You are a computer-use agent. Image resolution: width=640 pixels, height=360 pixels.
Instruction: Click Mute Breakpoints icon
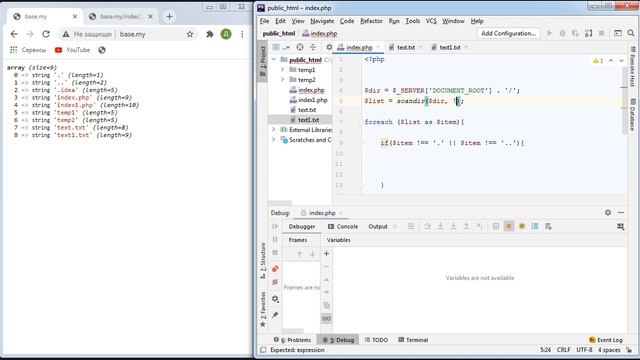[x=275, y=282]
